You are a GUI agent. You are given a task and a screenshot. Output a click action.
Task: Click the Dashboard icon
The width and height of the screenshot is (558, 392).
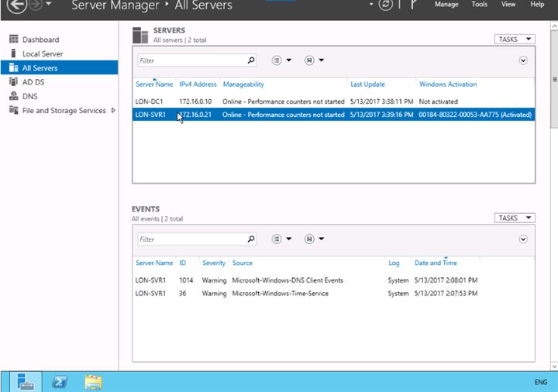(13, 39)
